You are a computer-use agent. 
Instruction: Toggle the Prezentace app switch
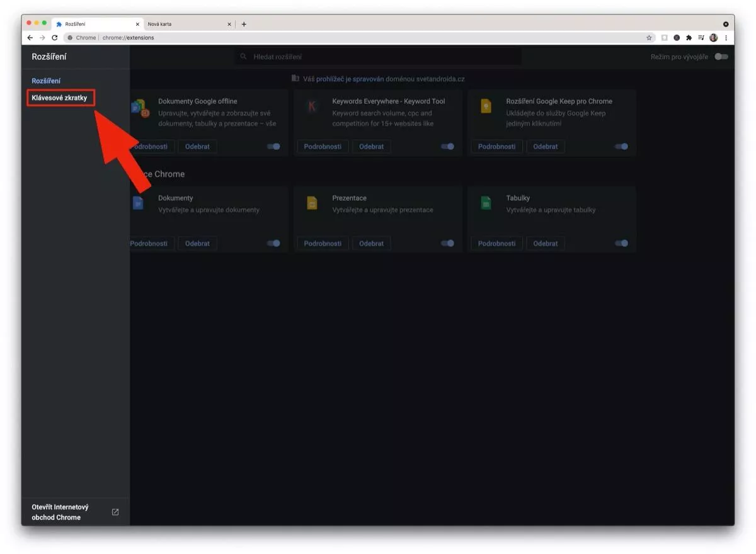pyautogui.click(x=447, y=243)
